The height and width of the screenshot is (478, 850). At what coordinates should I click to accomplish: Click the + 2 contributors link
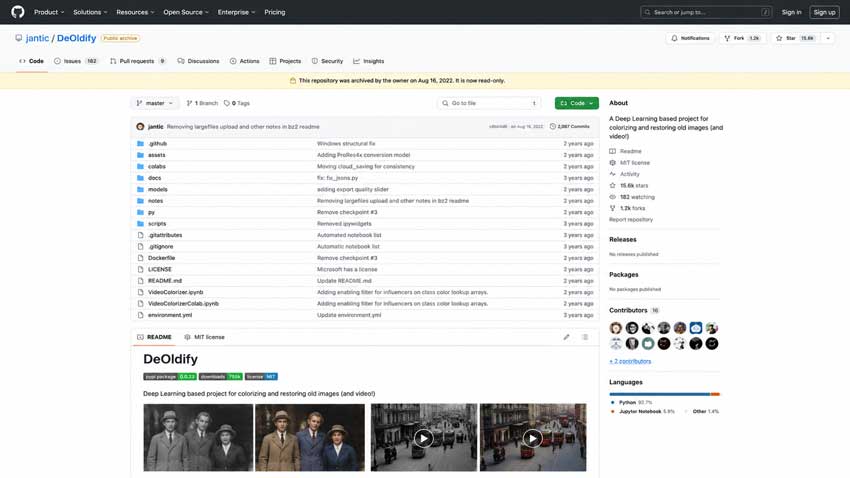coord(630,361)
